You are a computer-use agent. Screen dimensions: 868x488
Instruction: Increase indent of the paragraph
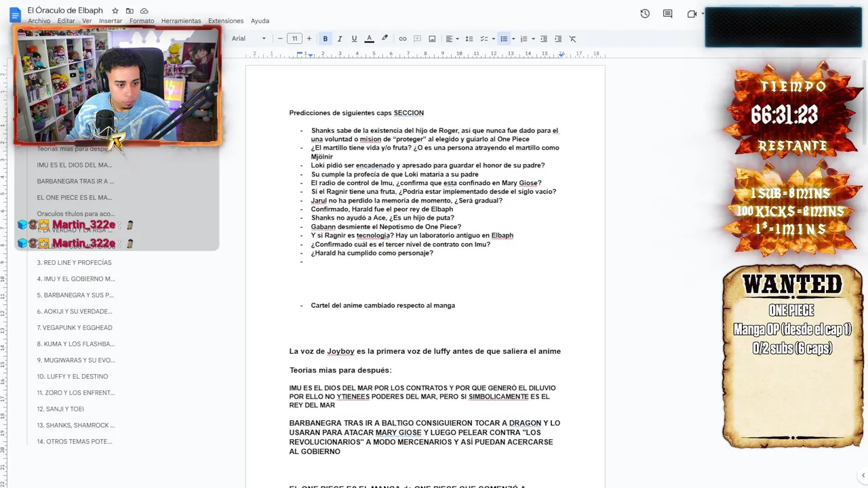[x=558, y=39]
